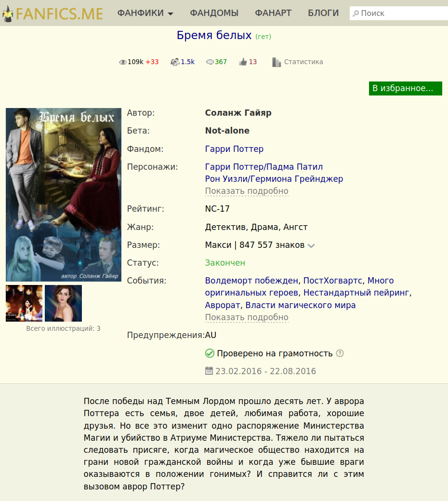Click the green checkmark literacy icon

210,353
